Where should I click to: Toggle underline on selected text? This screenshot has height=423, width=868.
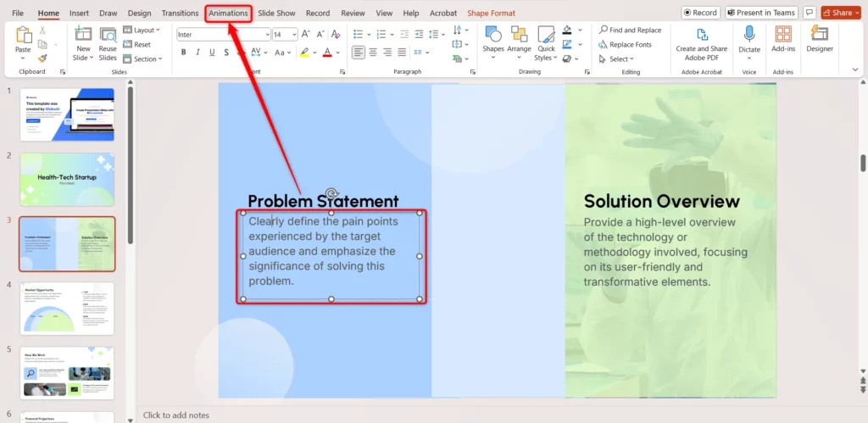[x=213, y=52]
